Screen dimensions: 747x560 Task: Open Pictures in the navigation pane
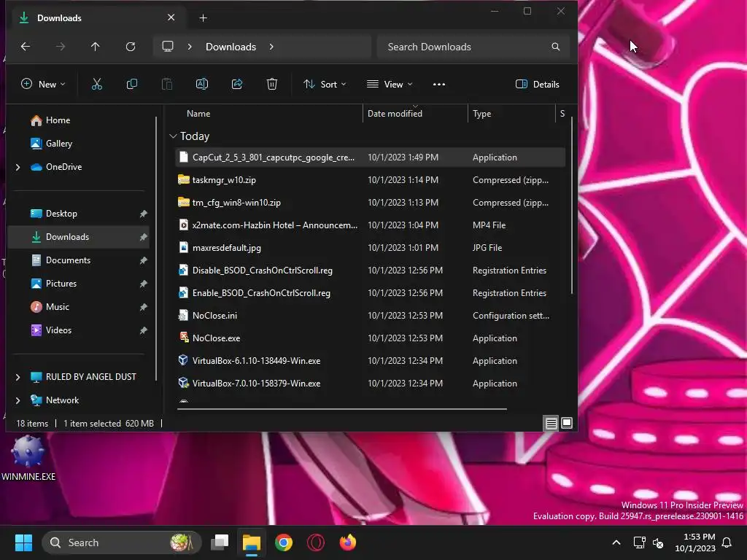tap(79, 284)
